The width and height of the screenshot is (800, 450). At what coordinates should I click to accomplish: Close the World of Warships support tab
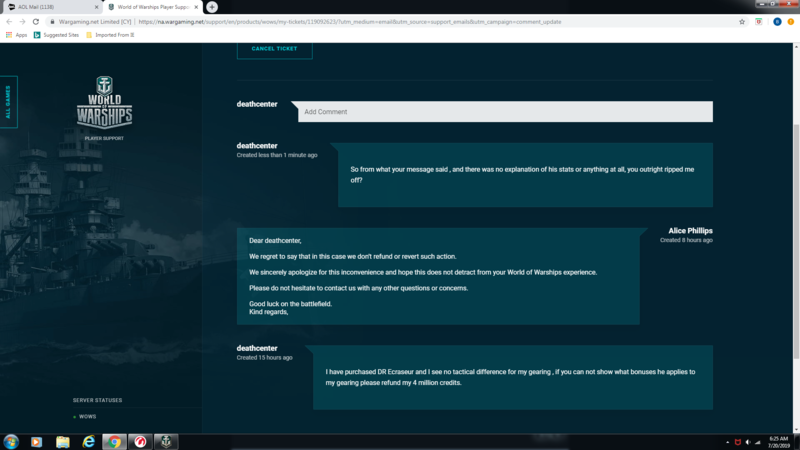(x=196, y=7)
